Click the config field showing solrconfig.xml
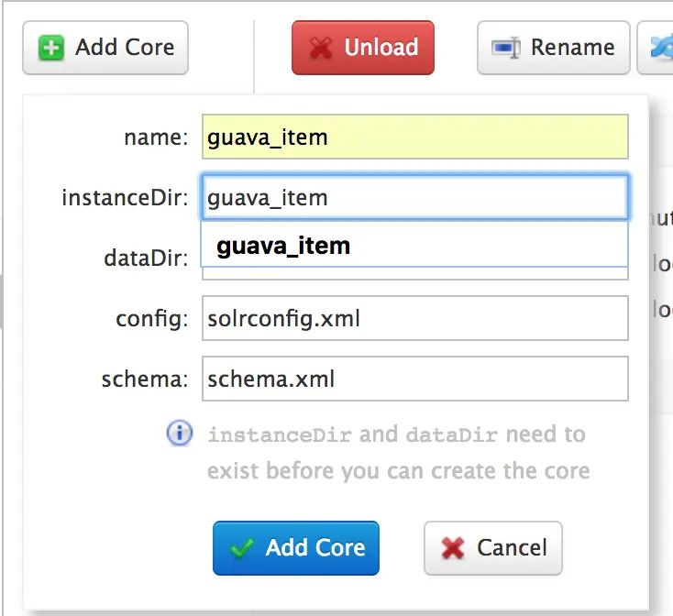 (x=414, y=318)
